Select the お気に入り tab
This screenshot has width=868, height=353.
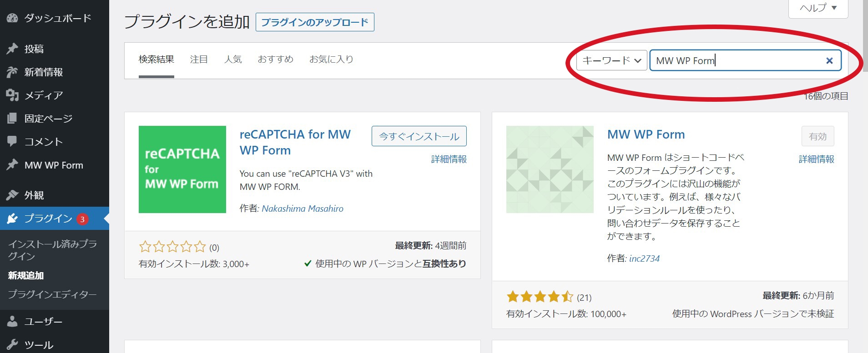331,60
